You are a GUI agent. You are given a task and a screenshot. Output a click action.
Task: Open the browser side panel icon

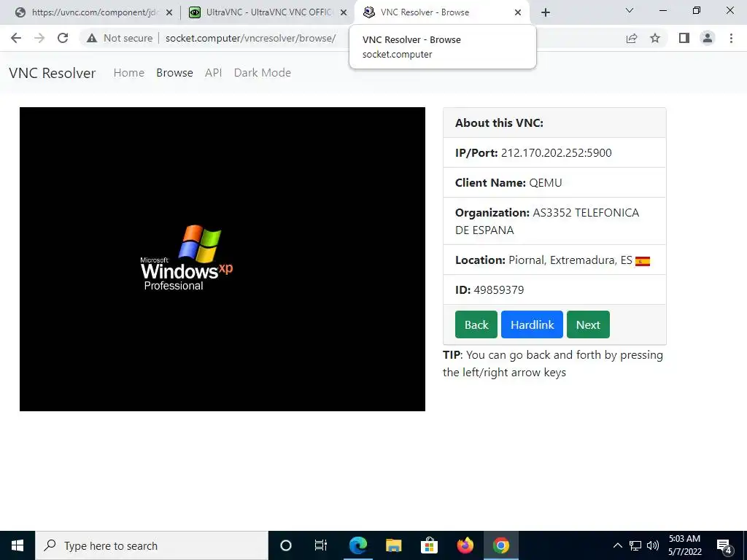[684, 38]
